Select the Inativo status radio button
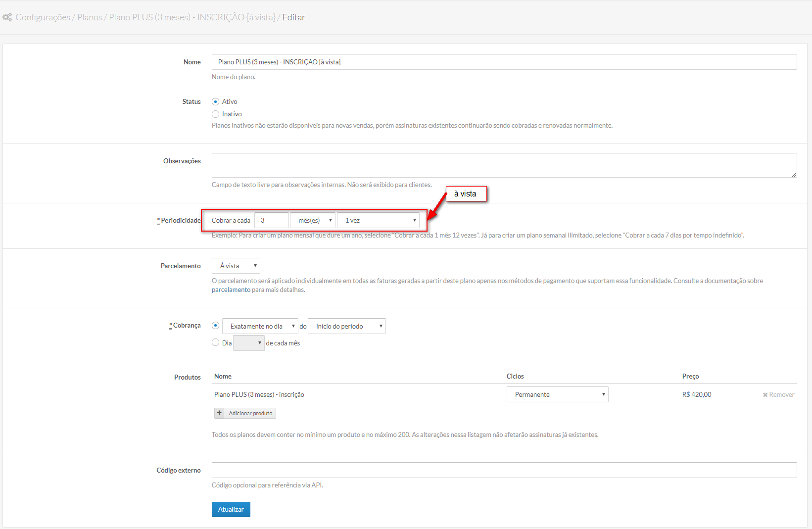 [x=215, y=114]
